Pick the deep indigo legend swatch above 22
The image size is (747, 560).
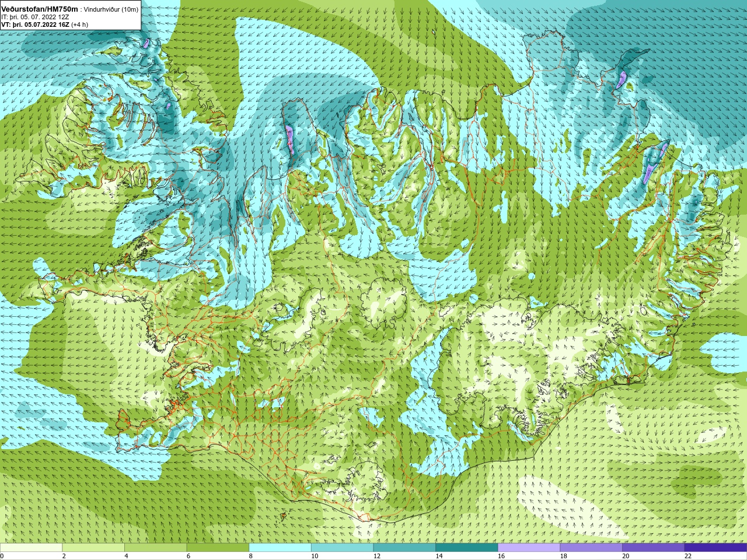pos(715,548)
